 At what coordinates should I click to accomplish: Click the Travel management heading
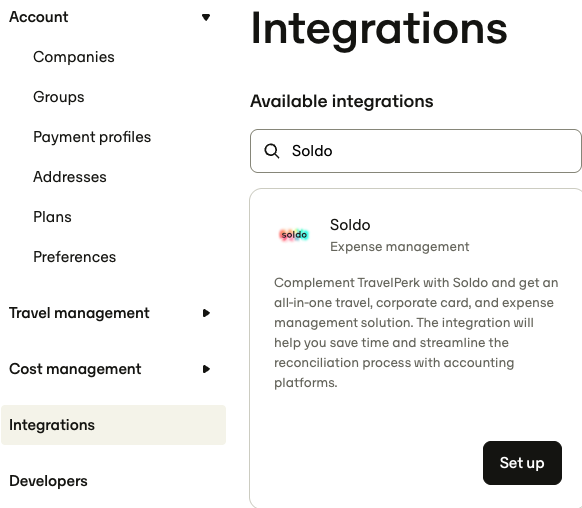(79, 313)
